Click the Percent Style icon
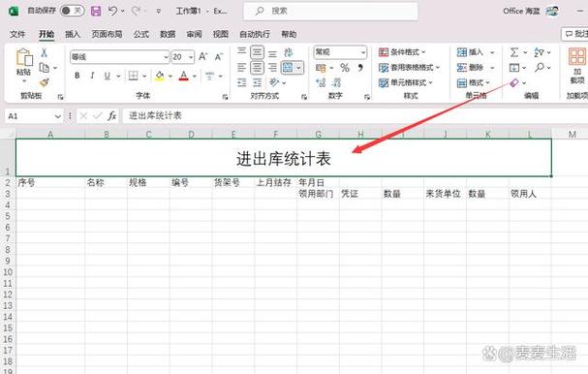 pyautogui.click(x=345, y=68)
